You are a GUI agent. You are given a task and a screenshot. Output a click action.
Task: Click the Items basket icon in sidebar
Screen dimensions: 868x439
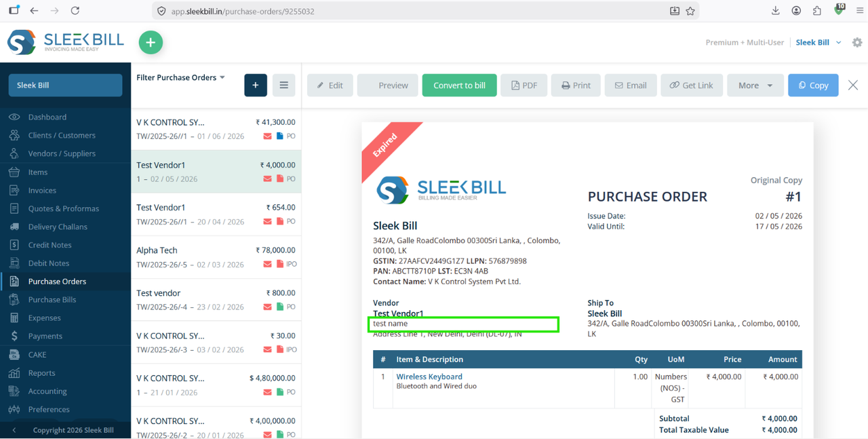point(14,172)
